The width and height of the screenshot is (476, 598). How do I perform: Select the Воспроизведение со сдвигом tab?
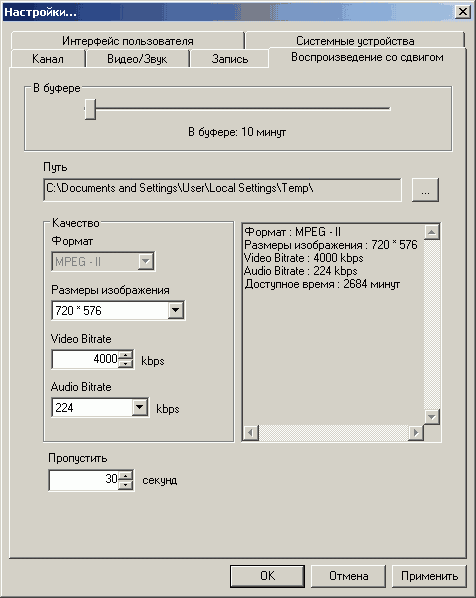point(367,57)
